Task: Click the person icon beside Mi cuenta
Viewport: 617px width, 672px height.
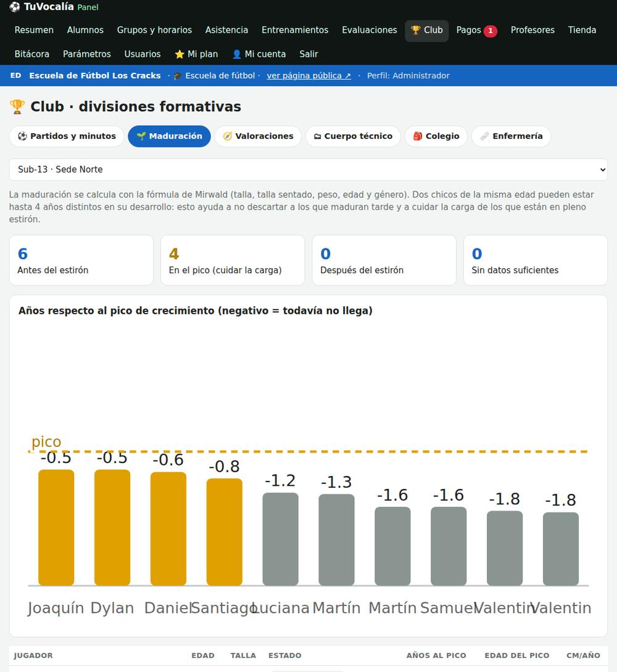Action: [237, 54]
